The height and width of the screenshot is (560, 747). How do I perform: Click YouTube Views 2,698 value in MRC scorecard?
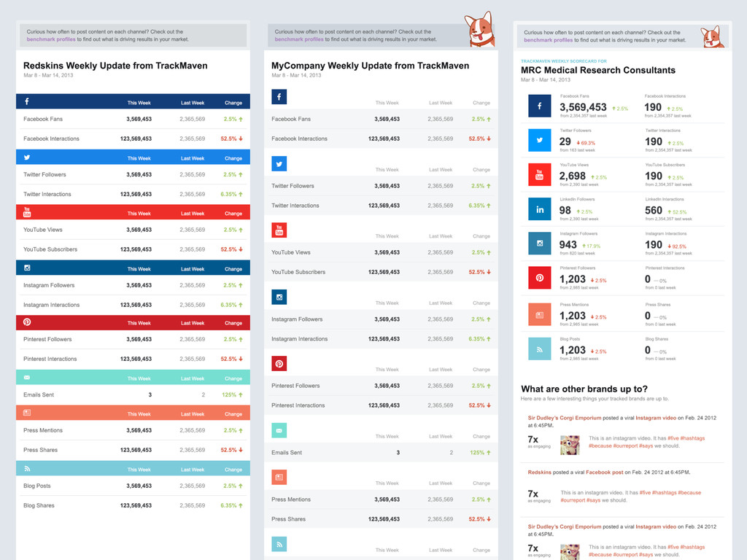pyautogui.click(x=572, y=176)
